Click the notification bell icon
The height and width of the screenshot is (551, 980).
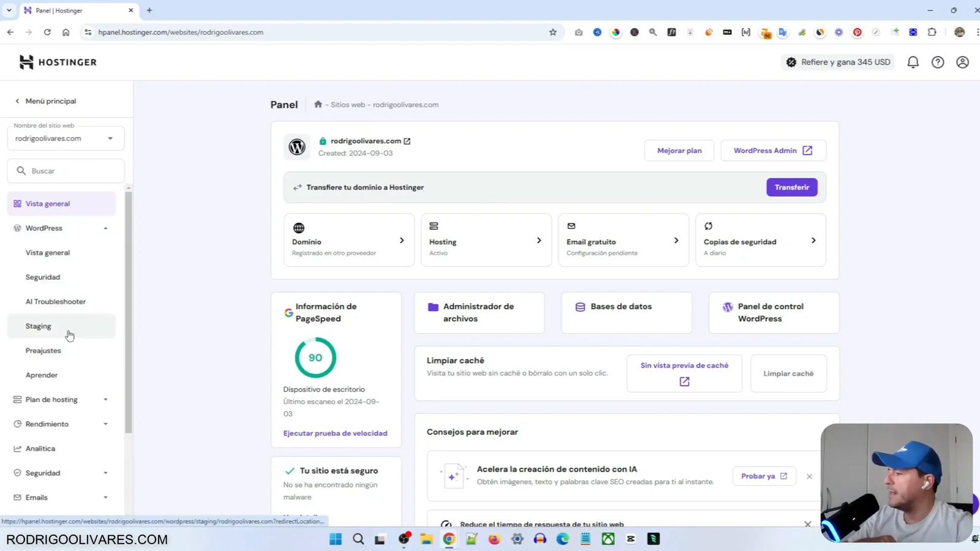pyautogui.click(x=913, y=62)
